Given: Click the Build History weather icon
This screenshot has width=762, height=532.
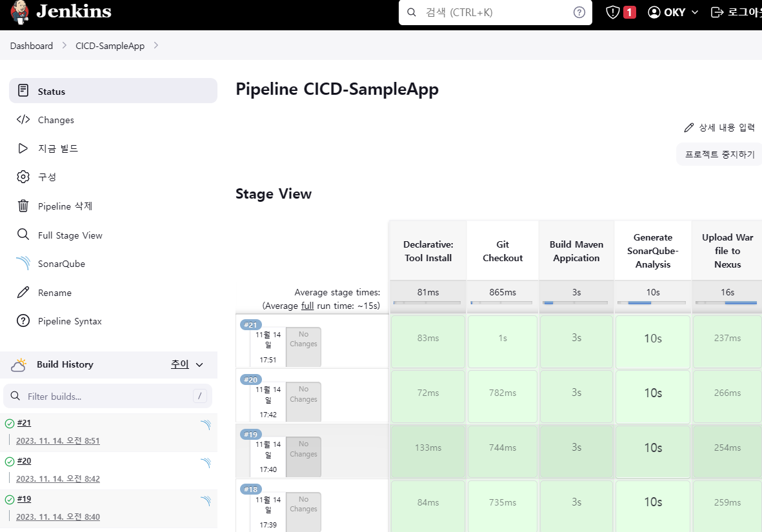Looking at the screenshot, I should [x=19, y=365].
